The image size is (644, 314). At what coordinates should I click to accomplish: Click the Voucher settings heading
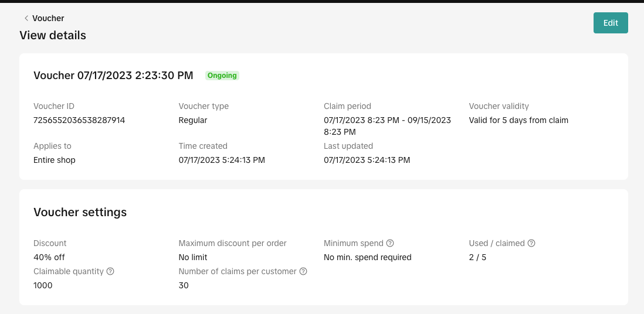(80, 212)
